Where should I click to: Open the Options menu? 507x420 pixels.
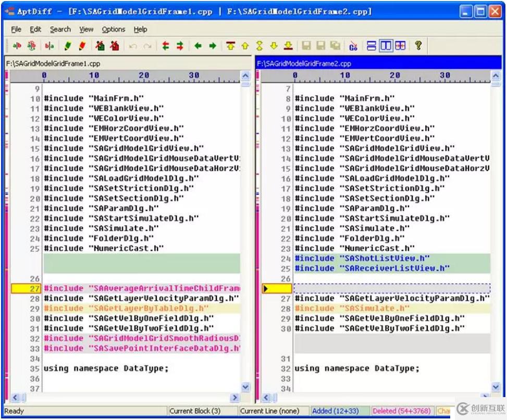(x=114, y=29)
